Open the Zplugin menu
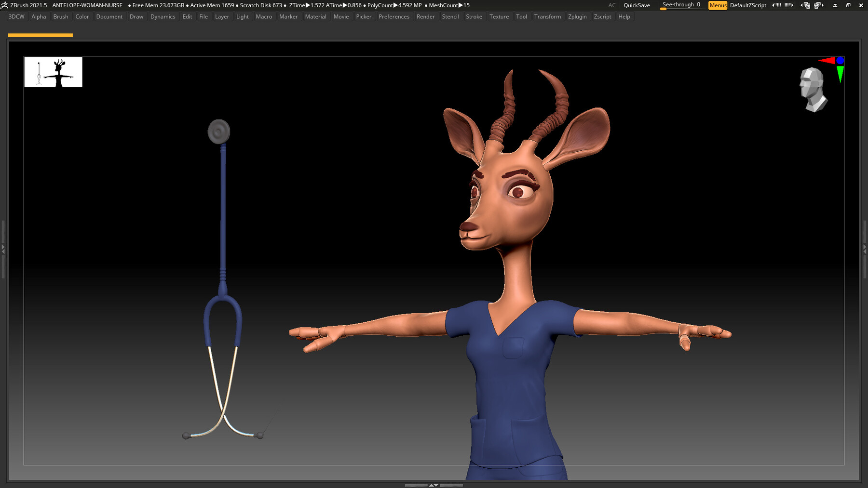This screenshot has width=868, height=488. click(577, 16)
